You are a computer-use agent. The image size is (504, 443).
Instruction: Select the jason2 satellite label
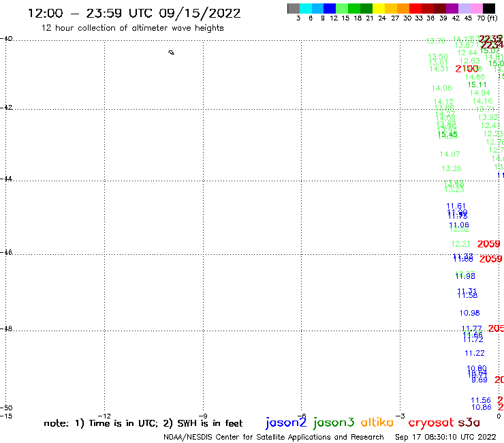pos(286,423)
